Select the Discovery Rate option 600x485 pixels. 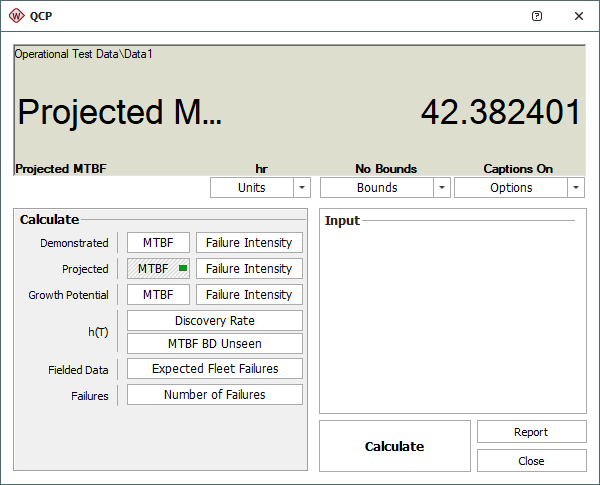click(x=214, y=321)
